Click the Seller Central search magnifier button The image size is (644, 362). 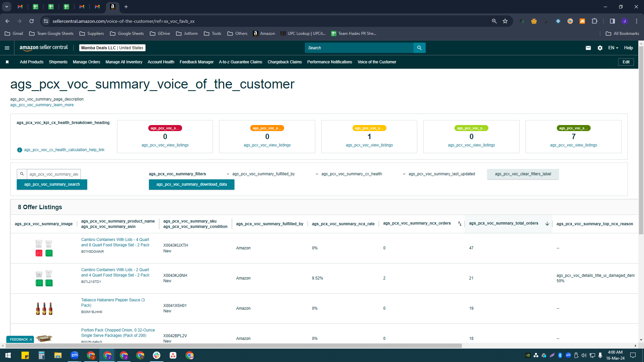[x=419, y=48]
